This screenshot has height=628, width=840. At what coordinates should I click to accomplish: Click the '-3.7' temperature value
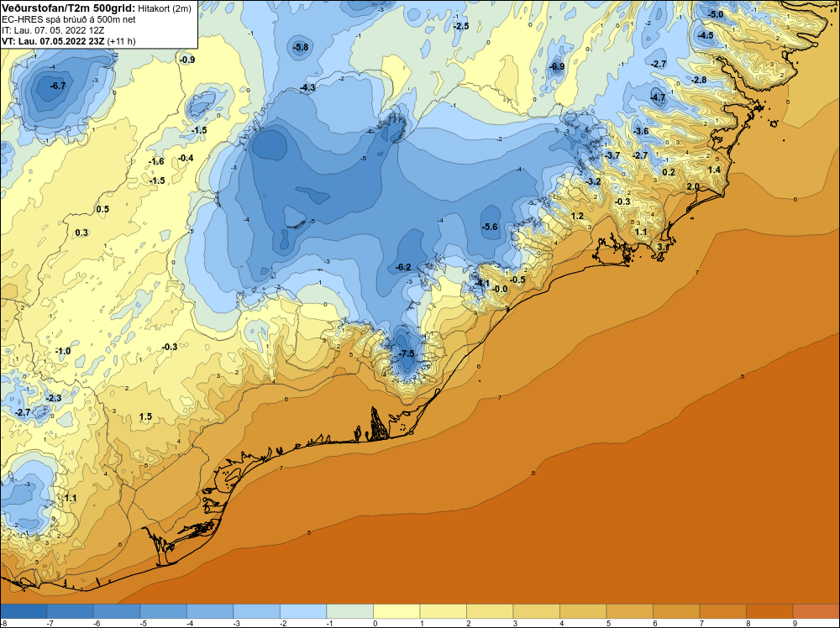click(612, 155)
